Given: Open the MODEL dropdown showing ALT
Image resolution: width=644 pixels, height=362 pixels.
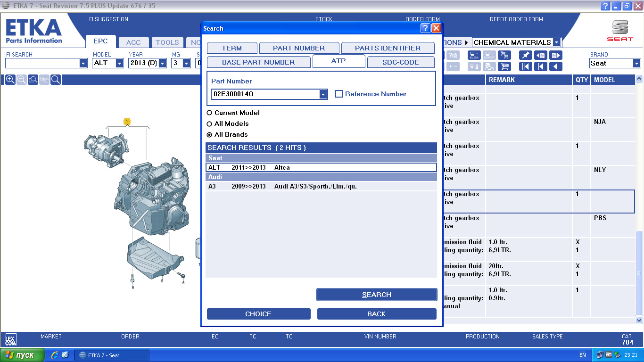Looking at the screenshot, I should click(x=120, y=63).
